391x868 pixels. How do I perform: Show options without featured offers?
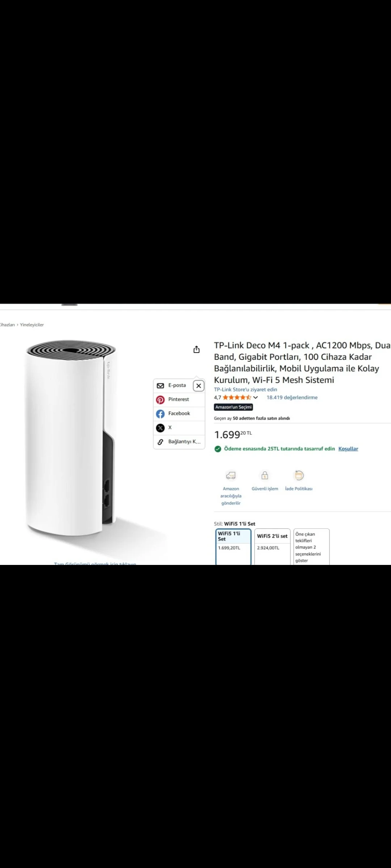pos(311,547)
